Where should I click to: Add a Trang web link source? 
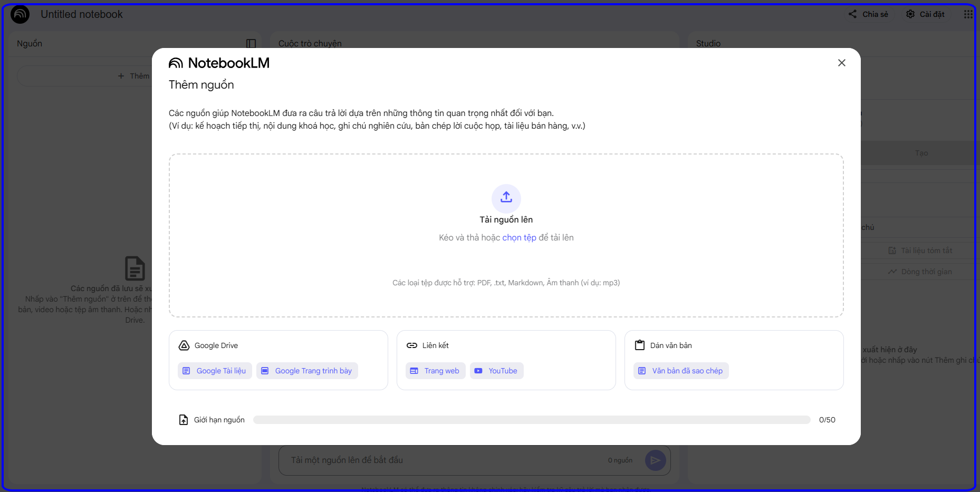(x=435, y=371)
